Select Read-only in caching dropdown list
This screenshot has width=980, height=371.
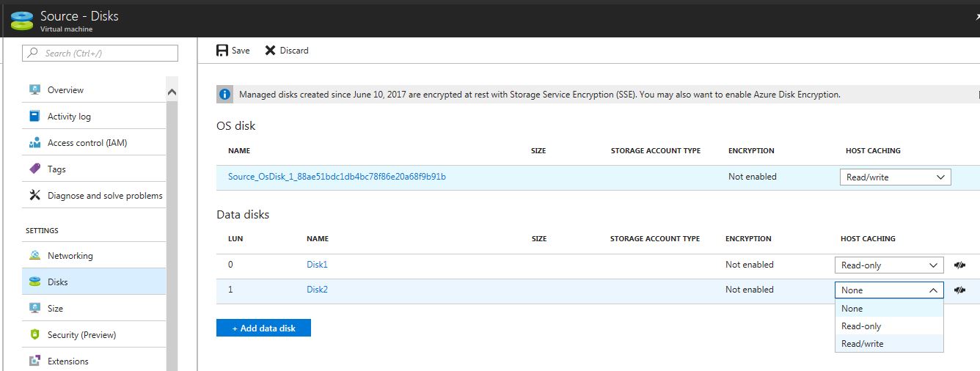coord(889,326)
